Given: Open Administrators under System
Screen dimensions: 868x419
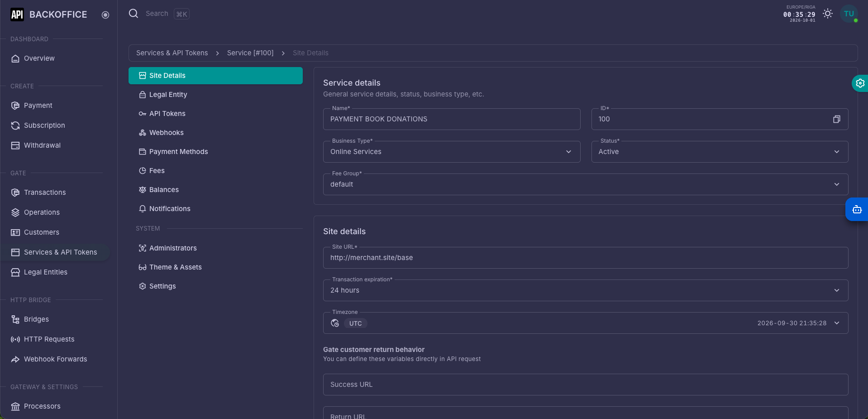Looking at the screenshot, I should pyautogui.click(x=215, y=248).
